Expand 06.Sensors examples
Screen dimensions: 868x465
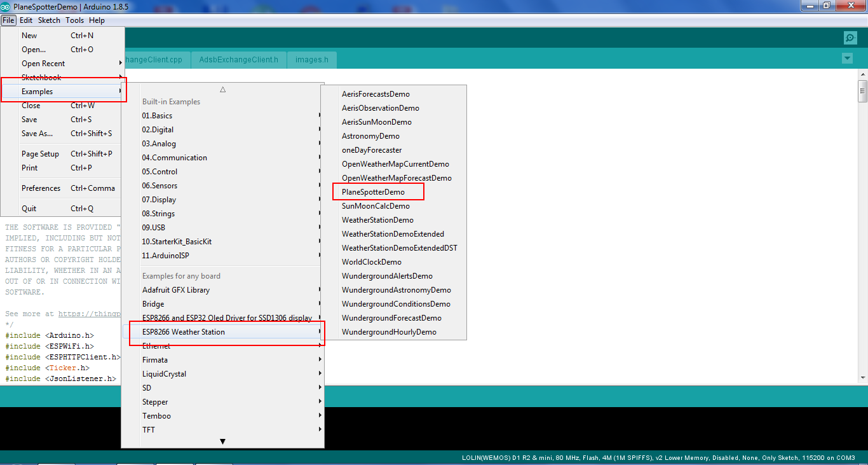223,186
